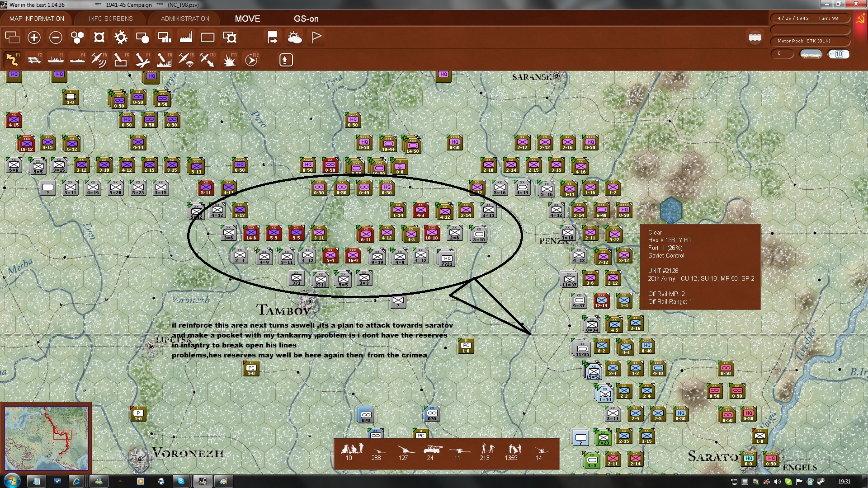Select the 18-12 red unit counter
Image resolution: width=868 pixels, height=488 pixels.
pos(26,144)
